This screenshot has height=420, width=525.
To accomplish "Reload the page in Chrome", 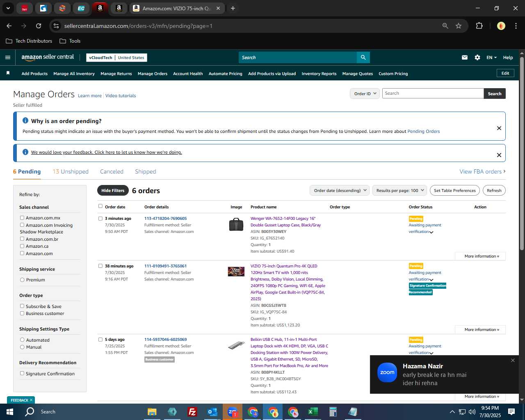I will click(39, 26).
